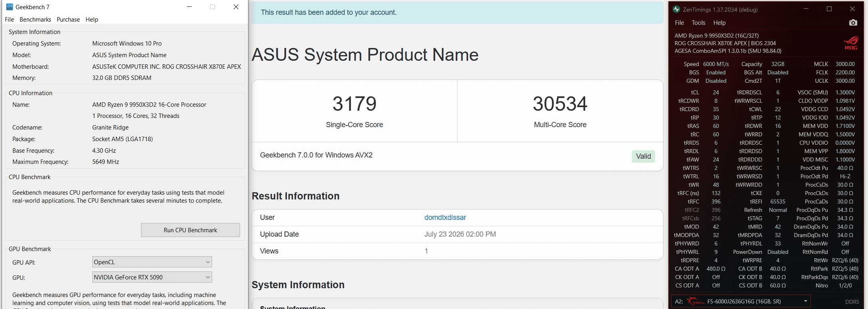The image size is (868, 309).
Task: Click the ZenTimings title bar app icon
Action: tap(676, 9)
